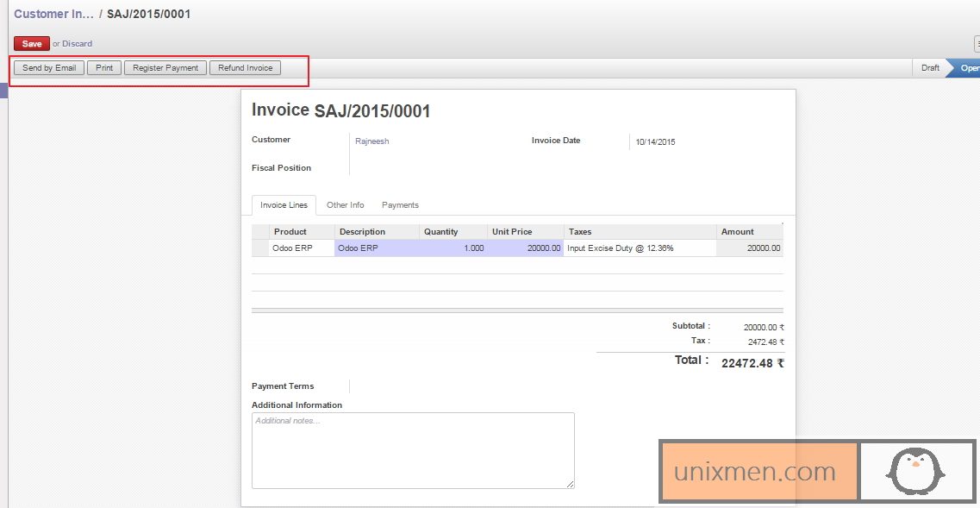Click the red Save button

[x=32, y=44]
